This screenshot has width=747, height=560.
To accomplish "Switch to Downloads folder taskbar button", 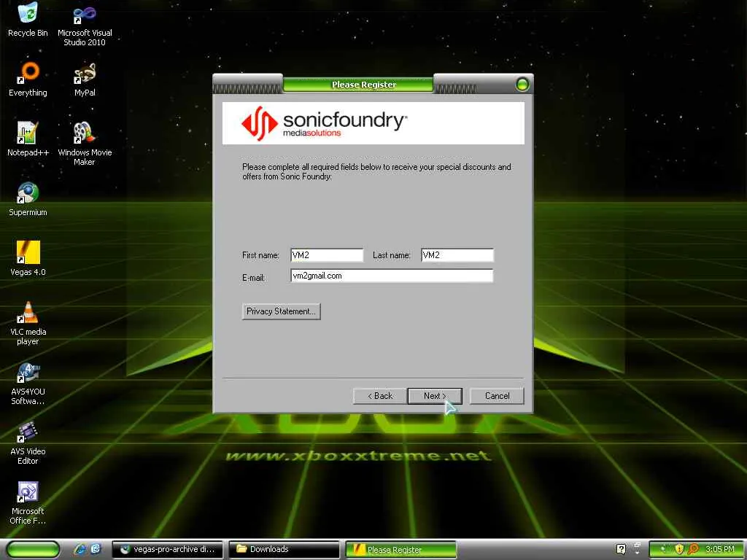I will [x=284, y=550].
